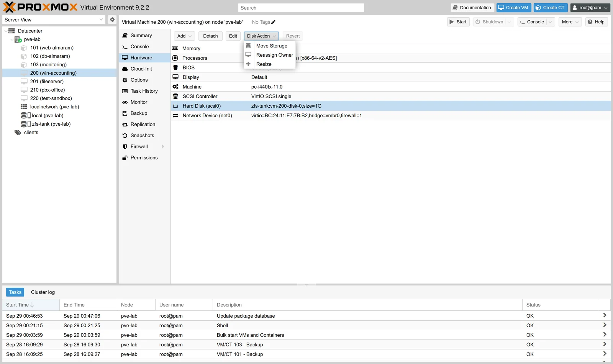Click the Hard Disk (scsi0) drive icon
The width and height of the screenshot is (613, 364).
click(175, 106)
